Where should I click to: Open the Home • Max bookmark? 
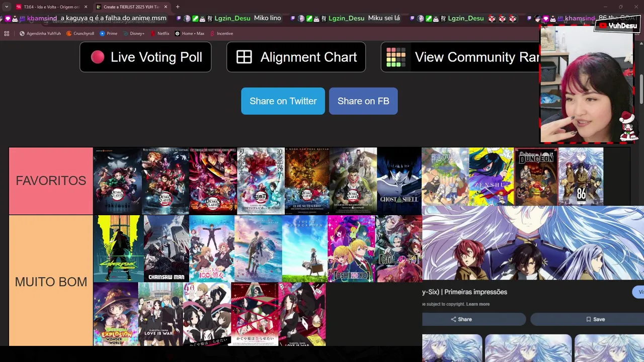coord(190,34)
